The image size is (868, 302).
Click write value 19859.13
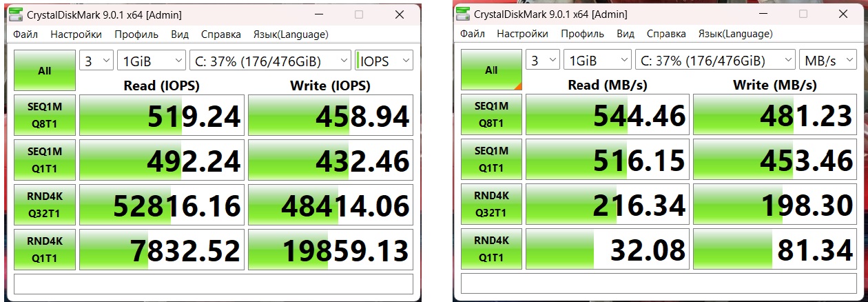click(331, 249)
